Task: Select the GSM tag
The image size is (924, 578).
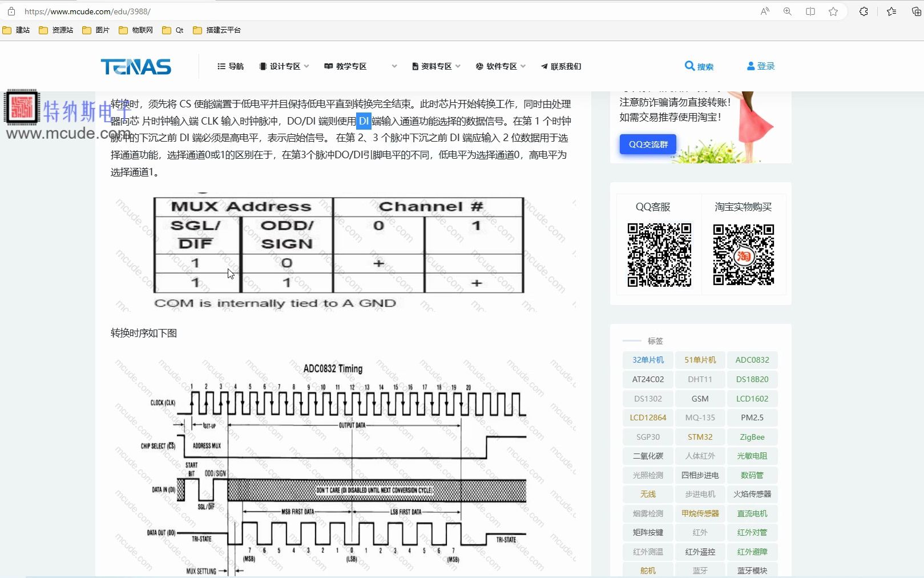Action: (x=700, y=399)
